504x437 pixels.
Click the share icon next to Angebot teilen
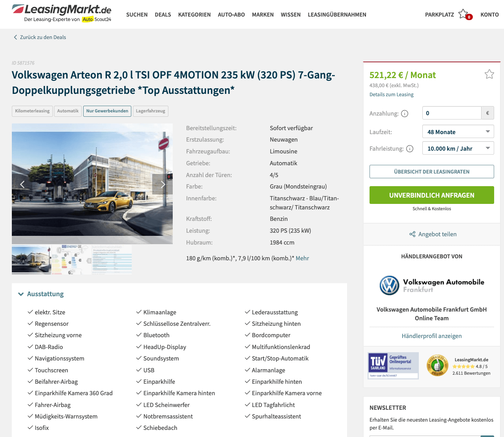click(412, 234)
